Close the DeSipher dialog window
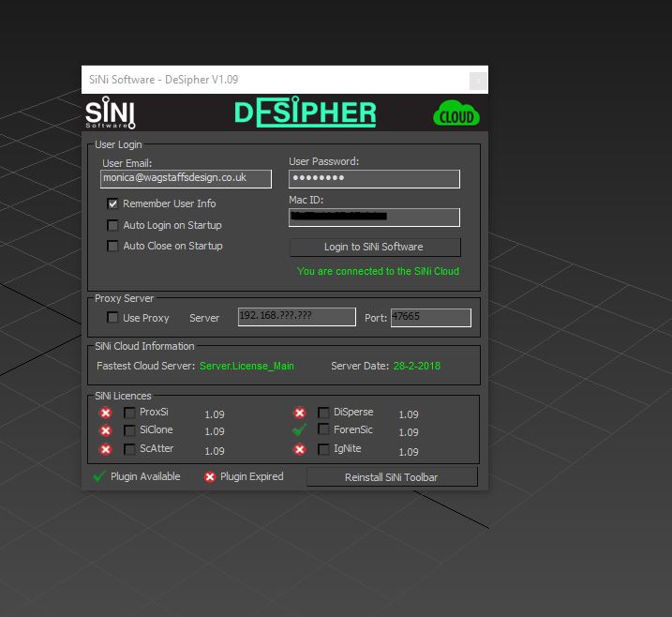The image size is (672, 617). point(476,81)
